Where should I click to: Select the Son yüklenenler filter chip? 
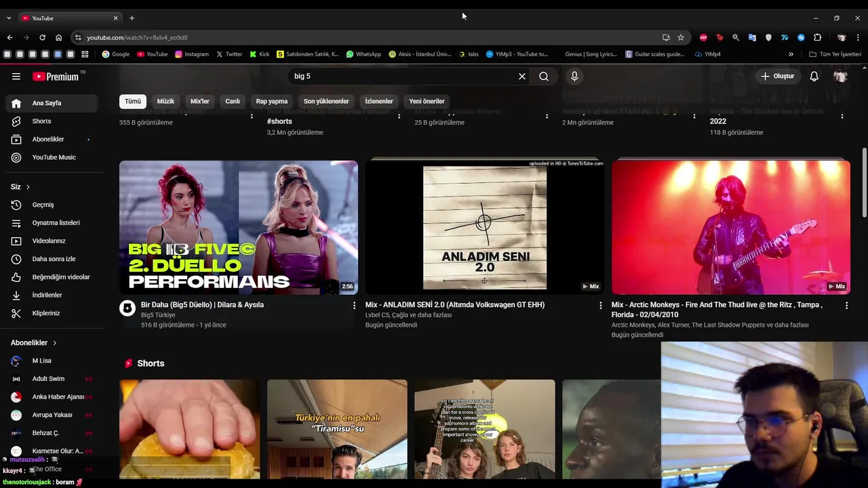326,102
